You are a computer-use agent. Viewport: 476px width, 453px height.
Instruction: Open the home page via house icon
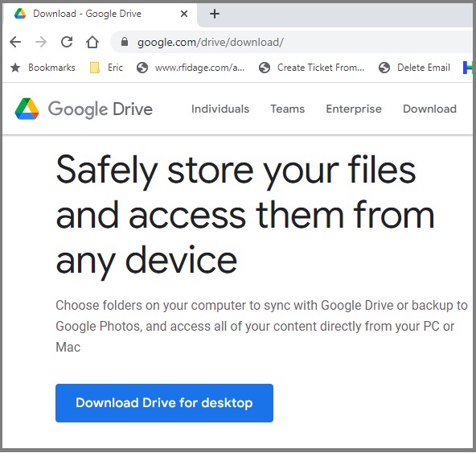92,42
